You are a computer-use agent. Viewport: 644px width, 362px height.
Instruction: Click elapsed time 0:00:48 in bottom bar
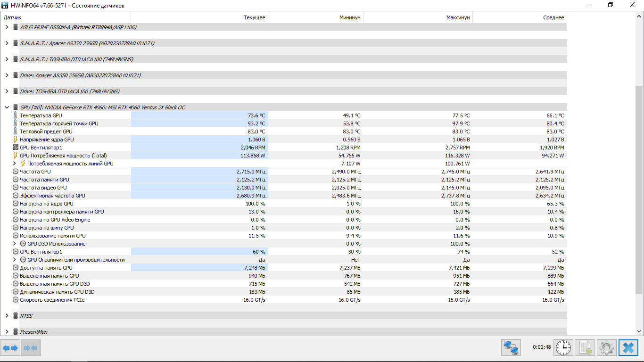pyautogui.click(x=542, y=347)
